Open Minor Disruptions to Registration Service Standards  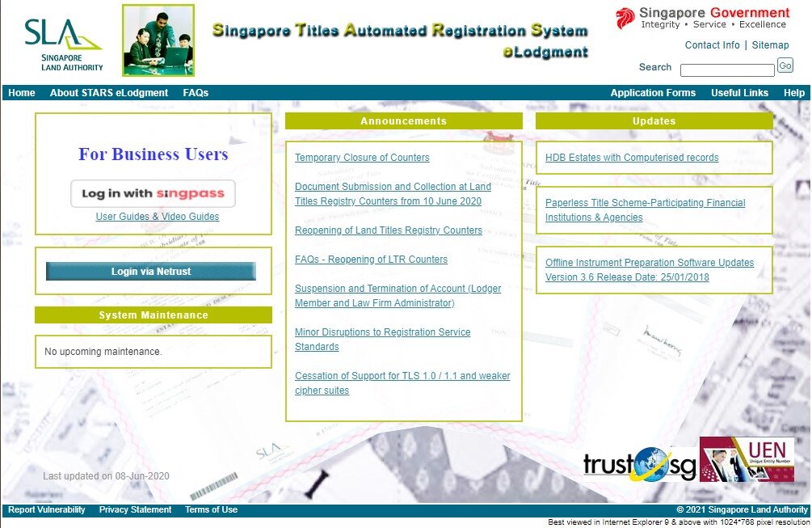pos(383,340)
